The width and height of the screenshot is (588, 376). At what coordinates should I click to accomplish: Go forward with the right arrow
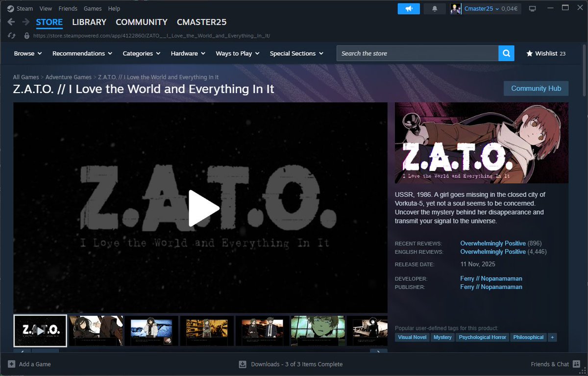coord(25,22)
